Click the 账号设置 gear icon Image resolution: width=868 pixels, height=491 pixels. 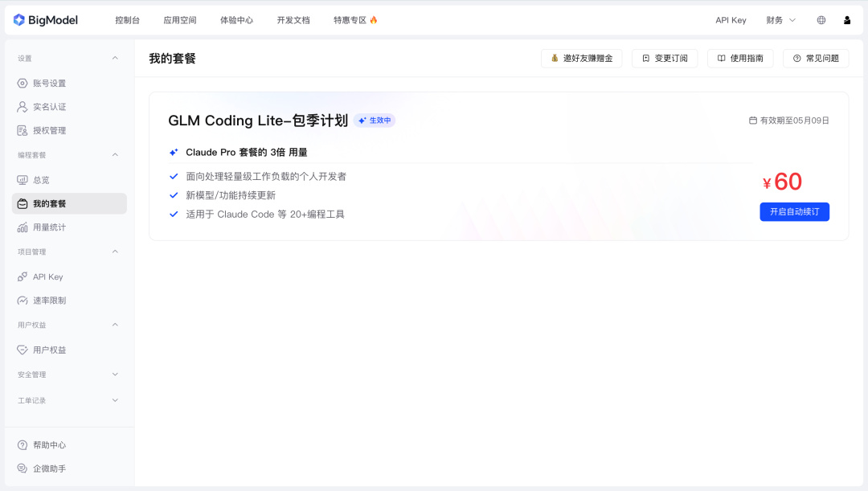click(x=23, y=83)
